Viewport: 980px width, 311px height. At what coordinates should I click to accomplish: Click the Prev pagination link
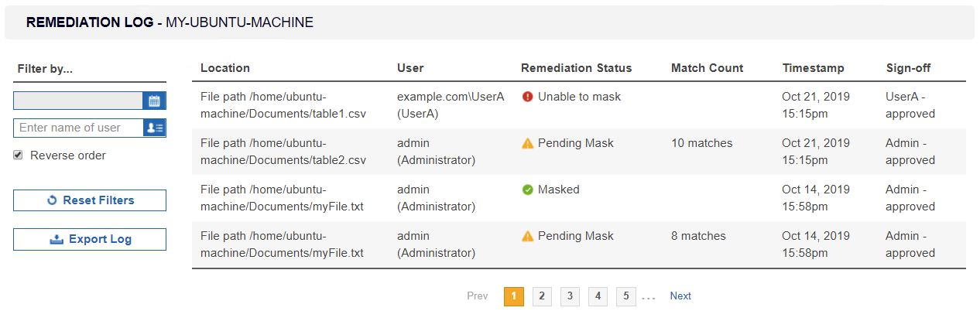(x=478, y=296)
